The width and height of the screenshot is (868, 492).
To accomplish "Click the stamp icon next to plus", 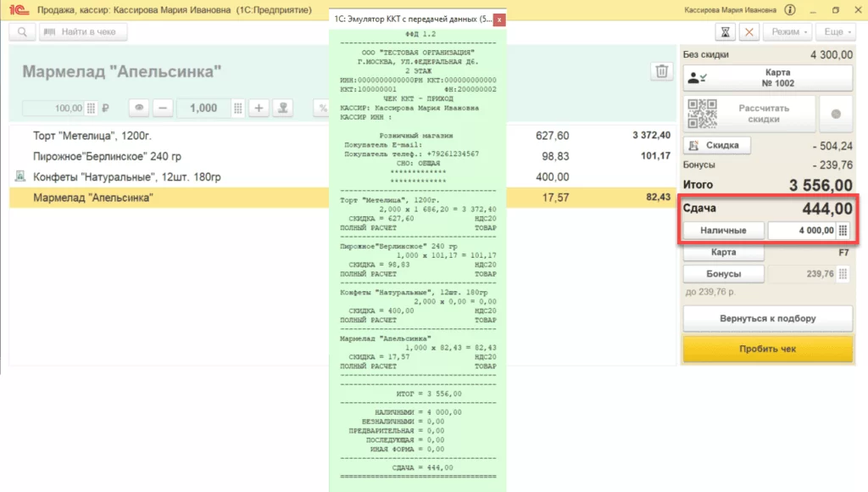I will 284,109.
